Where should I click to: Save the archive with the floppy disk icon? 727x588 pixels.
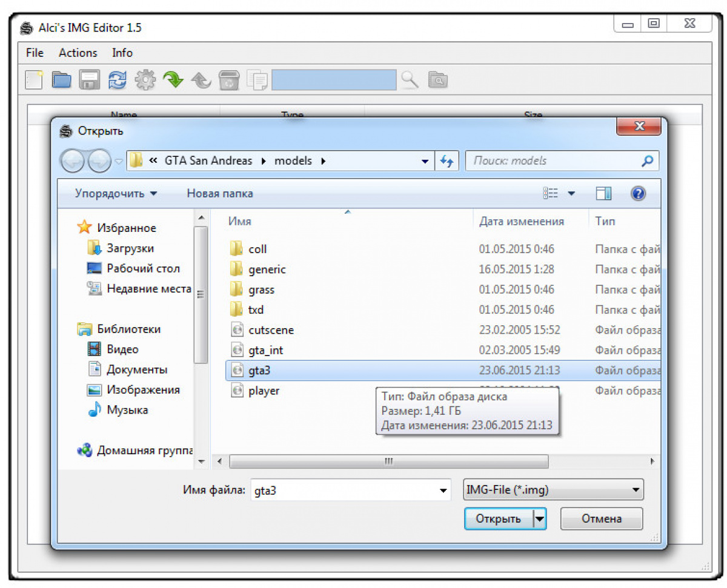pyautogui.click(x=90, y=80)
